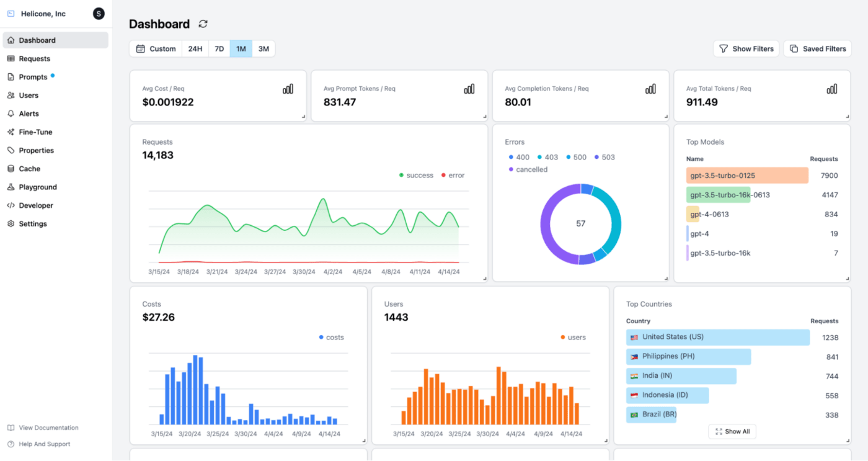Open the Helicone, Inc organization switcher

(43, 14)
